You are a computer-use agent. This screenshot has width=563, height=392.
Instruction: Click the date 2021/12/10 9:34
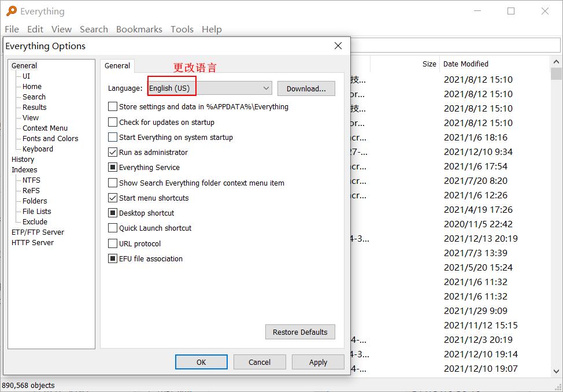[478, 152]
